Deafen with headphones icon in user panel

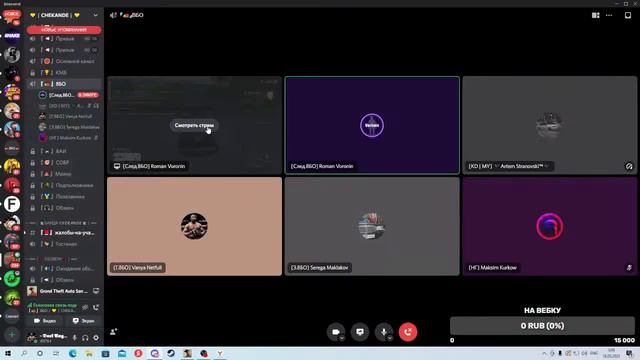(85, 338)
